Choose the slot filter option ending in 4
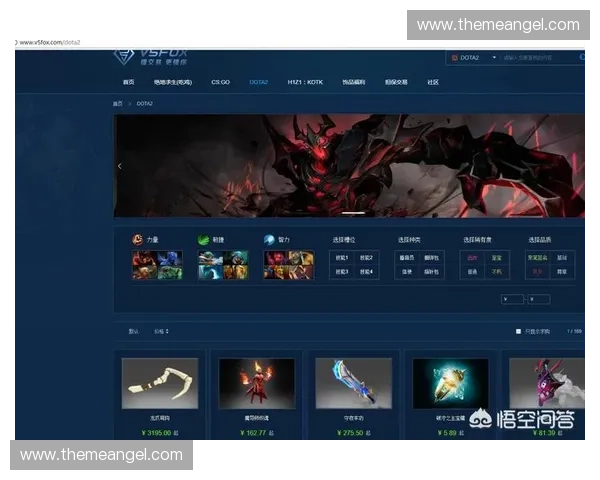600x480 pixels. (366, 272)
